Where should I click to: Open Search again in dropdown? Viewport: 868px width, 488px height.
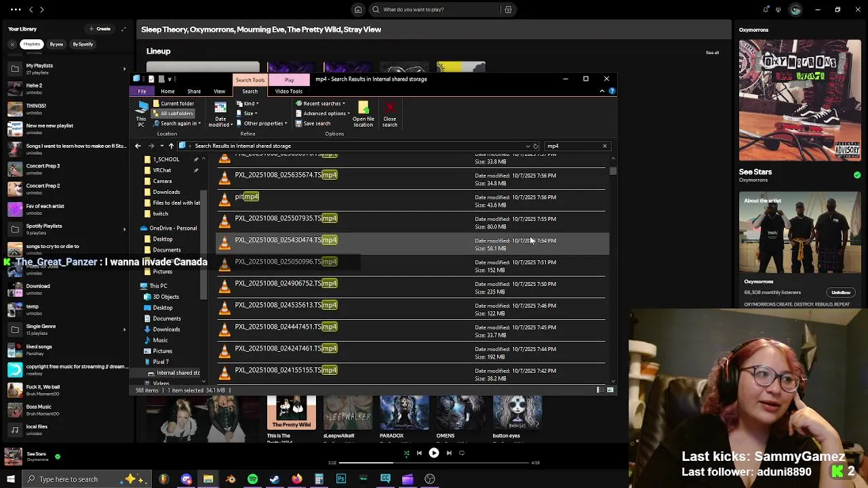177,123
